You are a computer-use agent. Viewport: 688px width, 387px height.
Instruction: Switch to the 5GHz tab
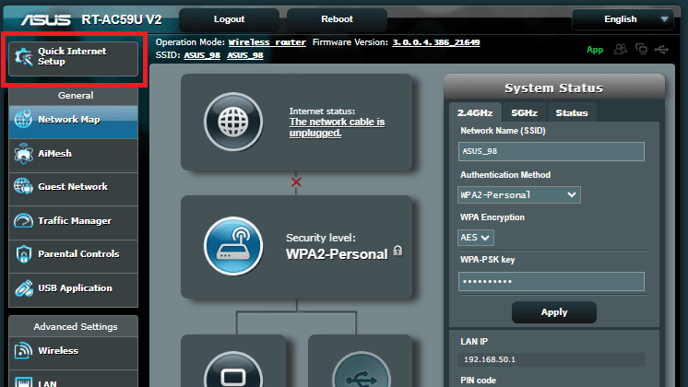tap(524, 113)
